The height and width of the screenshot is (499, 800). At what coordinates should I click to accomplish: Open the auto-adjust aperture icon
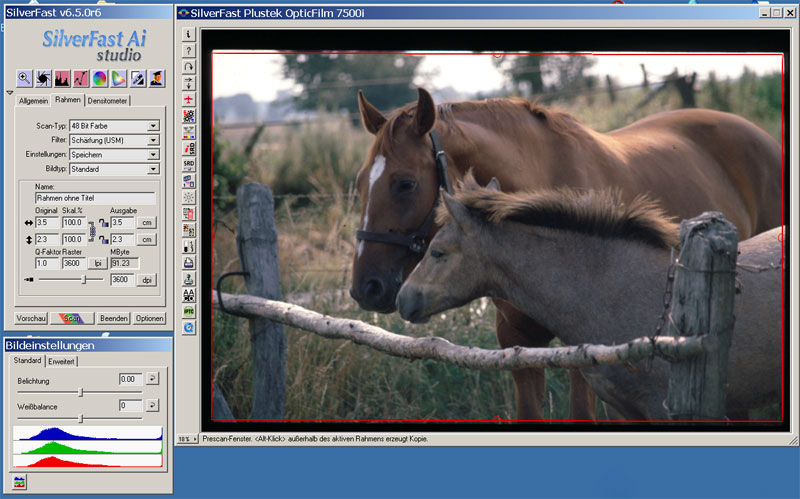[x=43, y=78]
